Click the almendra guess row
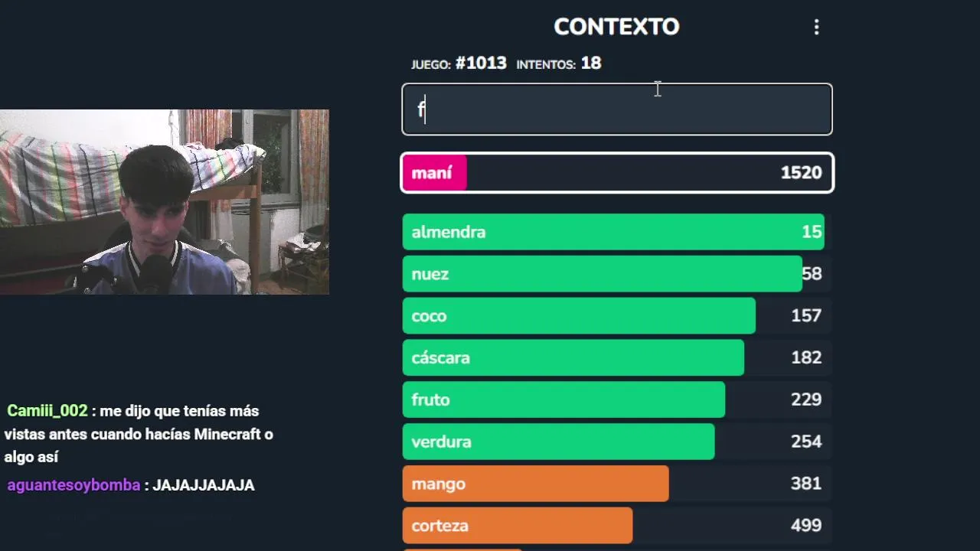Screen dimensions: 980x551 tap(612, 232)
